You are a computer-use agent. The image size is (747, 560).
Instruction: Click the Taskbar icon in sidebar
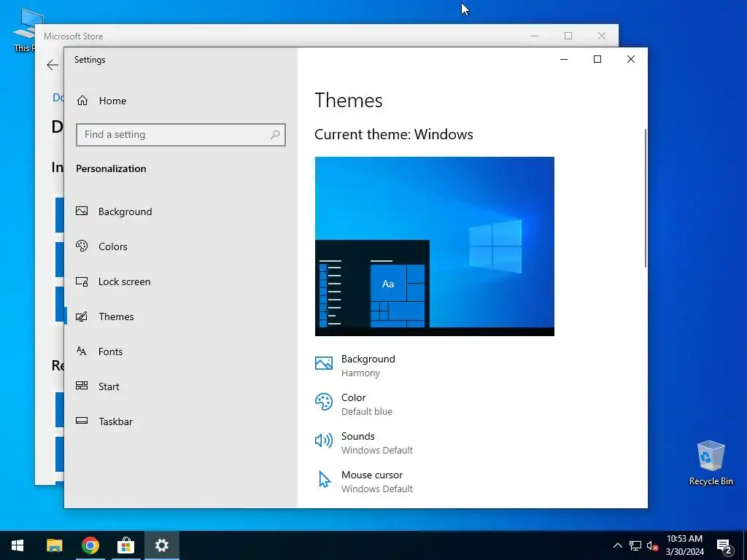click(x=82, y=421)
